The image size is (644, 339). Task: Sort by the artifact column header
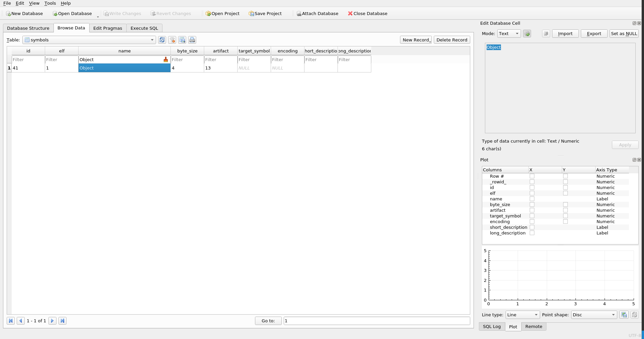pyautogui.click(x=221, y=51)
